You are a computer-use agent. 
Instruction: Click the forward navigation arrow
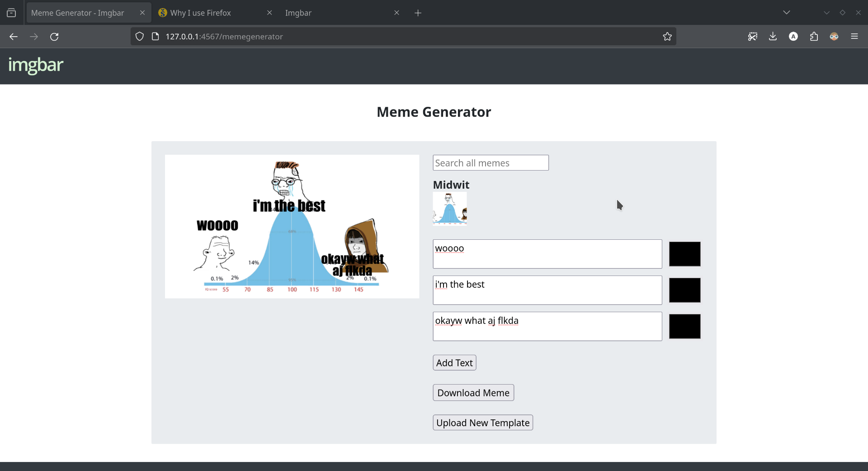pyautogui.click(x=34, y=37)
